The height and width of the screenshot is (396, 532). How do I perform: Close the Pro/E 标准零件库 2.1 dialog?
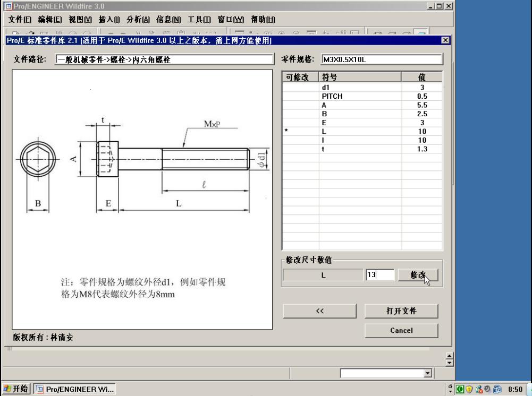(x=445, y=40)
